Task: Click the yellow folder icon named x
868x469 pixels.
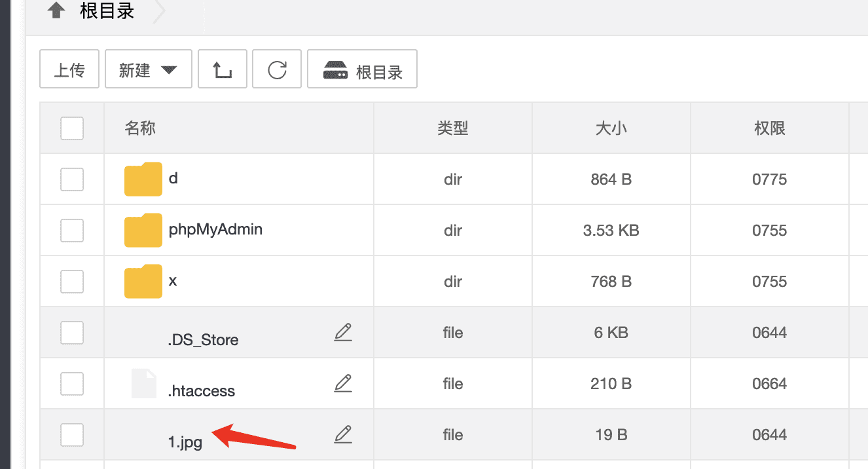Action: (143, 282)
